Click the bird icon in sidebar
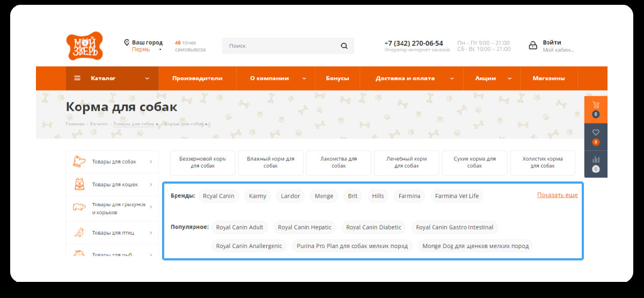This screenshot has width=644, height=298. point(79,232)
